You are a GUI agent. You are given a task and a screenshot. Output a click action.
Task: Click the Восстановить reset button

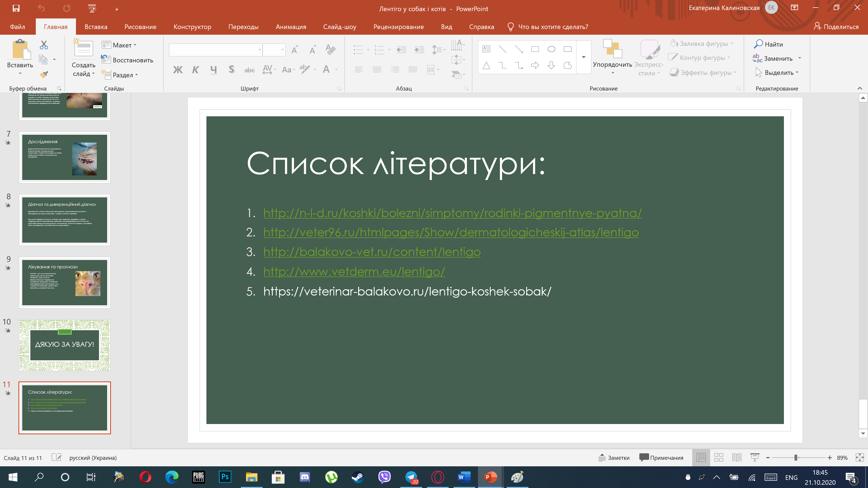(127, 60)
